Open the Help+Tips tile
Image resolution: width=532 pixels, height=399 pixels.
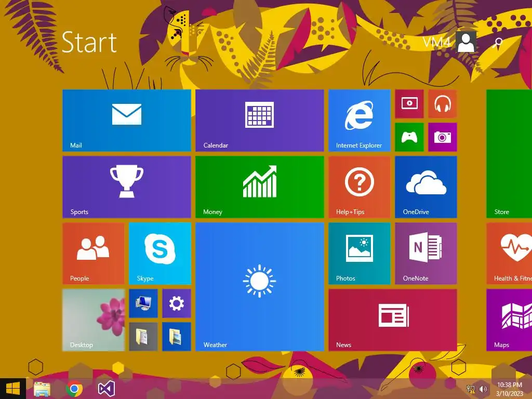360,187
